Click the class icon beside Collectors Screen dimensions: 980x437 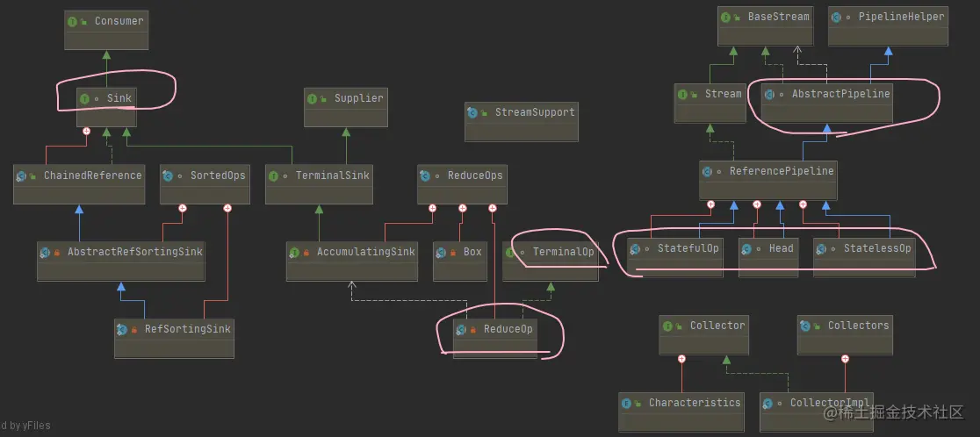pos(805,326)
